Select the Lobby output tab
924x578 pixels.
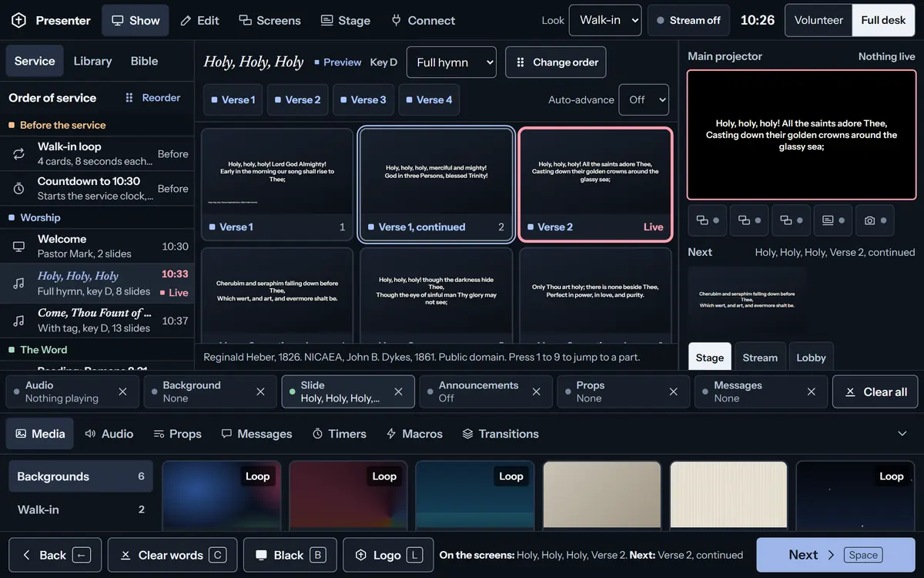(x=811, y=358)
